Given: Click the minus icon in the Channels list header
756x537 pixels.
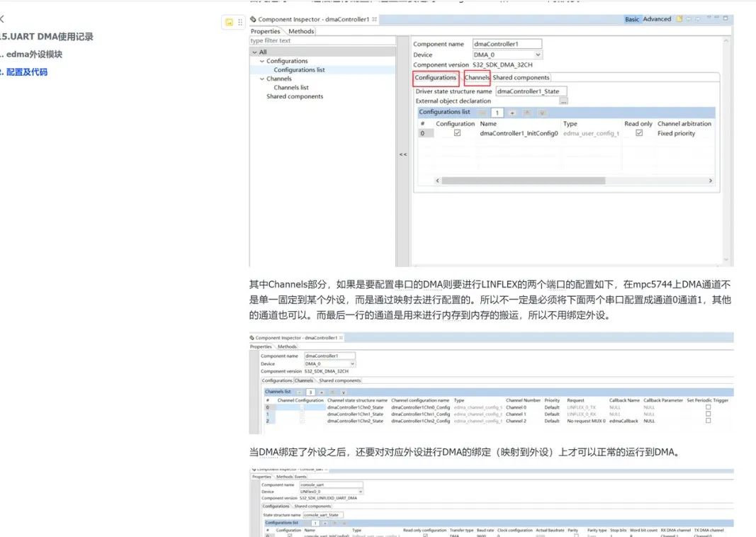Looking at the screenshot, I should pyautogui.click(x=299, y=392).
